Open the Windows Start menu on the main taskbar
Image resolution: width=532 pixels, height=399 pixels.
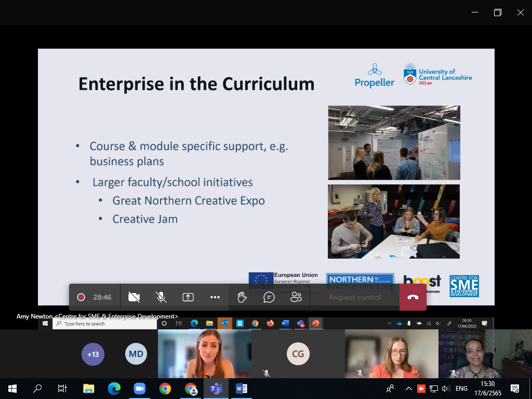12,389
